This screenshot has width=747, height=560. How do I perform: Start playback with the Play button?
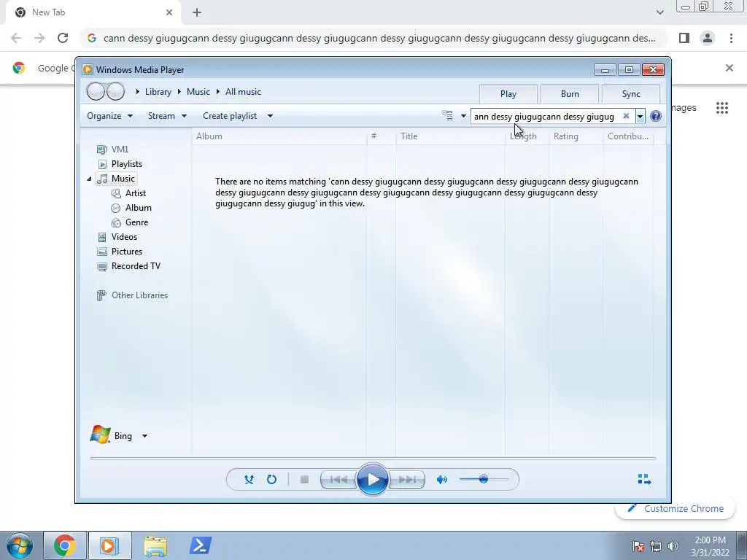[x=372, y=480]
